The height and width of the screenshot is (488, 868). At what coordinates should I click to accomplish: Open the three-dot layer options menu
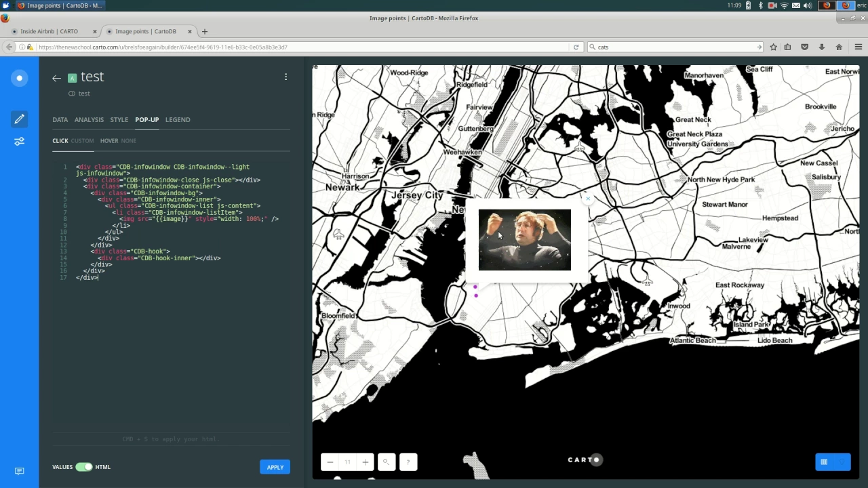click(285, 77)
